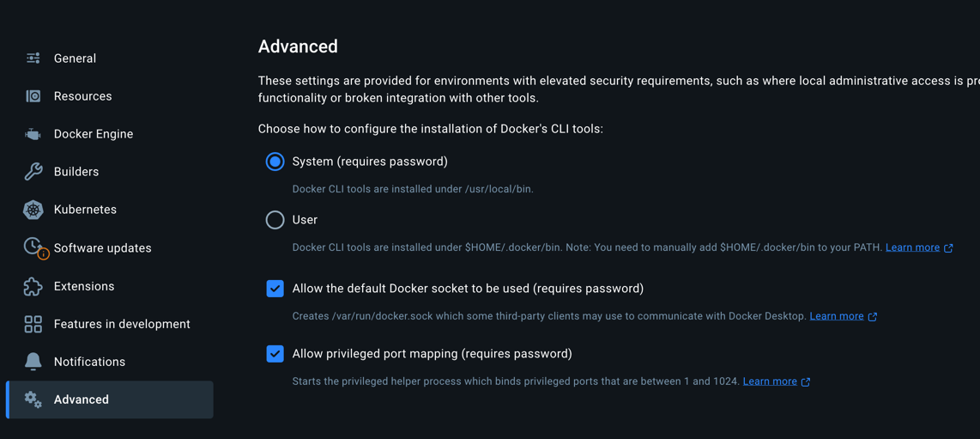
Task: Click the Features in development grid icon
Action: coord(33,324)
